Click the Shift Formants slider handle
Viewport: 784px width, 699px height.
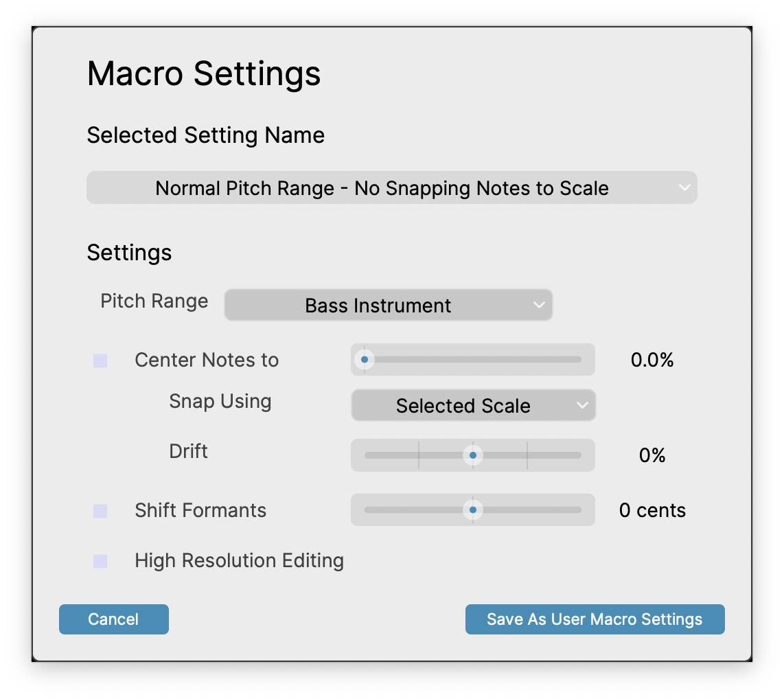click(x=473, y=509)
